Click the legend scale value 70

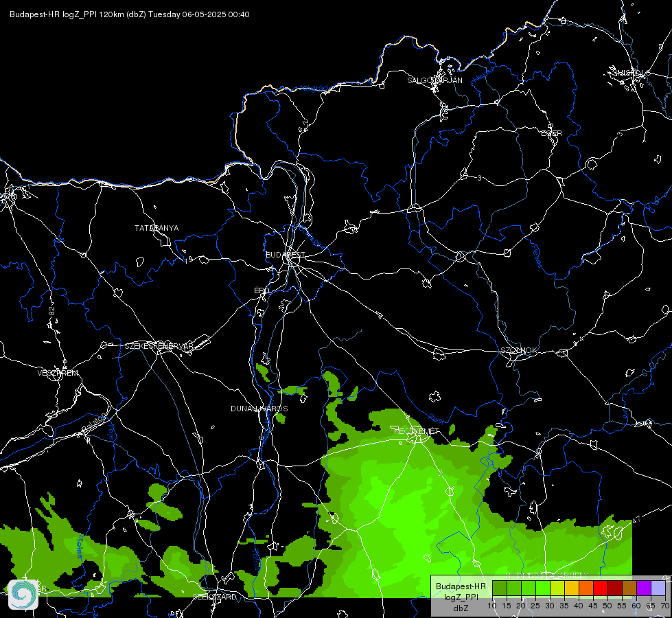point(664,606)
